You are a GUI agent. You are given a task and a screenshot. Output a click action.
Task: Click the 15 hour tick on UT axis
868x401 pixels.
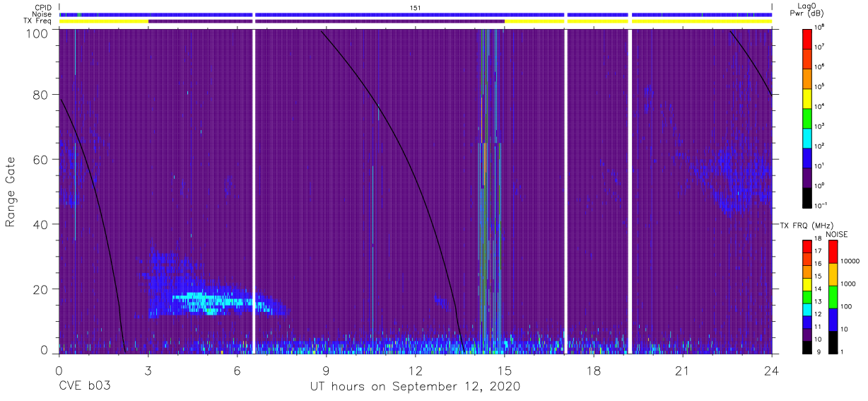(x=505, y=370)
